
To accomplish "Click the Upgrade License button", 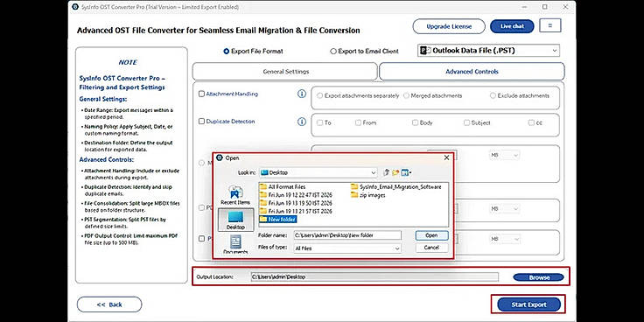I will [449, 26].
